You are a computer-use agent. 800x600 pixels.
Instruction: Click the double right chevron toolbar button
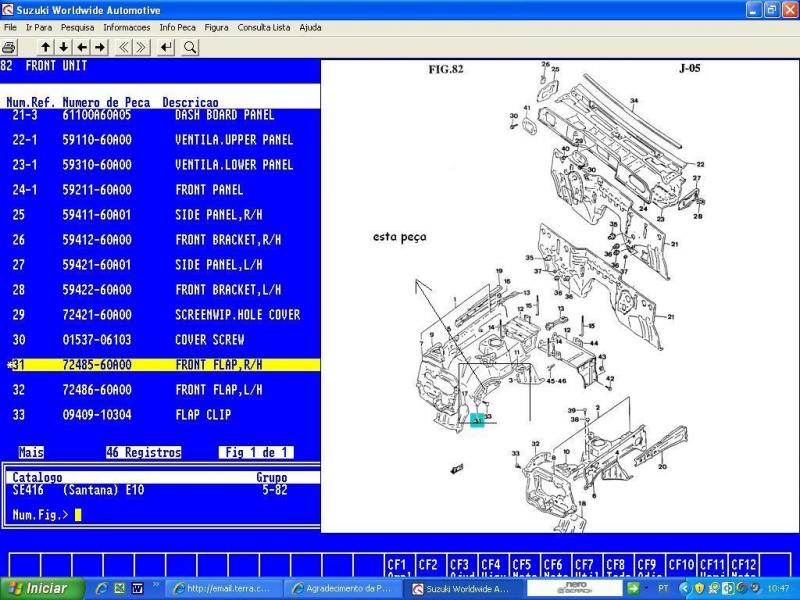[141, 47]
